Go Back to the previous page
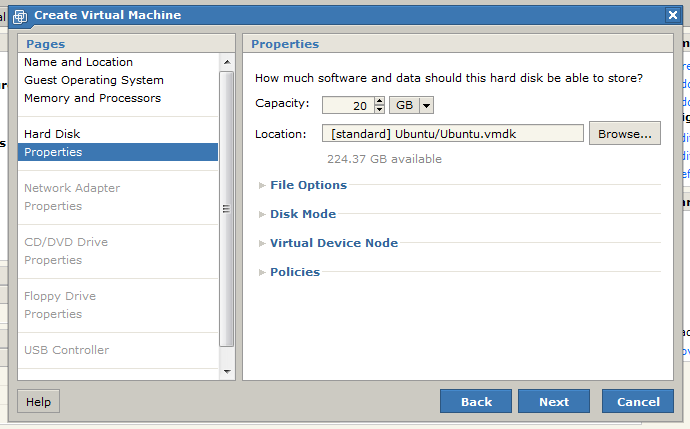Viewport: 690px width, 429px height. tap(476, 401)
